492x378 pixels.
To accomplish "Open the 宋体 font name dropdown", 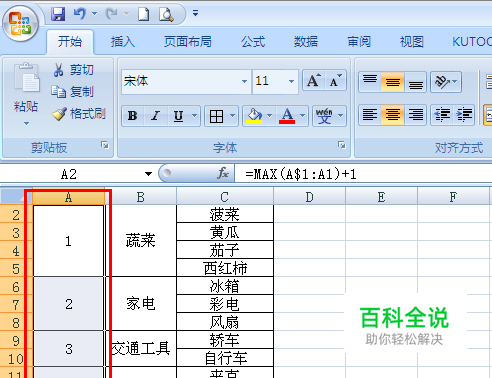I will [x=244, y=81].
